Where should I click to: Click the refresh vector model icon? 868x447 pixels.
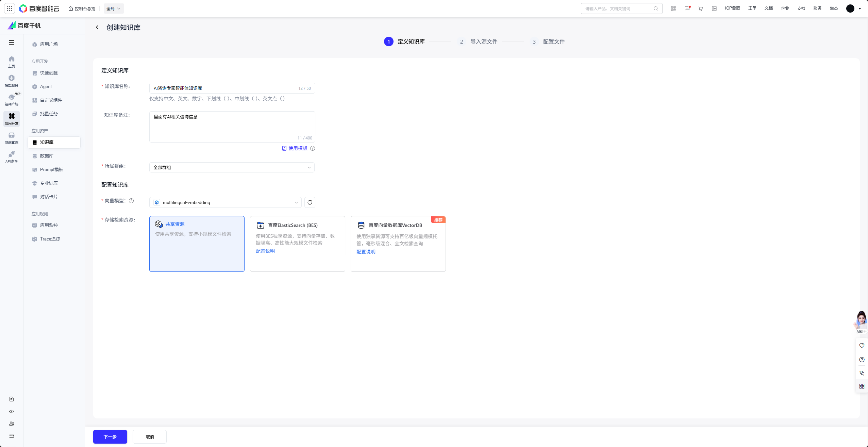[310, 202]
